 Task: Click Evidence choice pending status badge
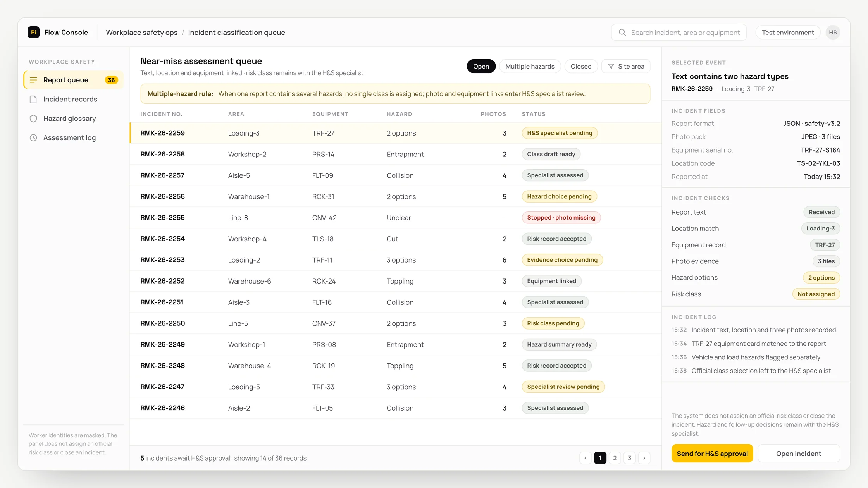click(562, 260)
